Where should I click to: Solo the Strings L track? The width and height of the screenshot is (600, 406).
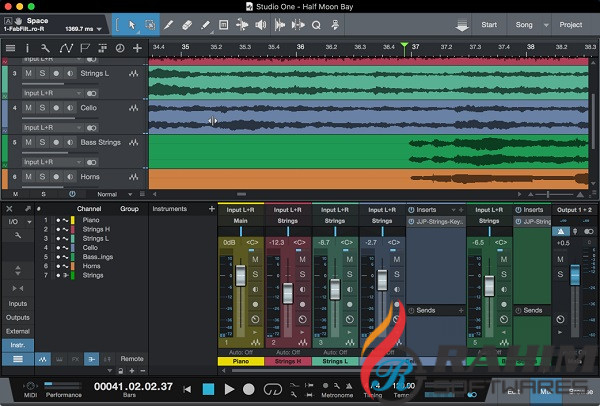42,73
